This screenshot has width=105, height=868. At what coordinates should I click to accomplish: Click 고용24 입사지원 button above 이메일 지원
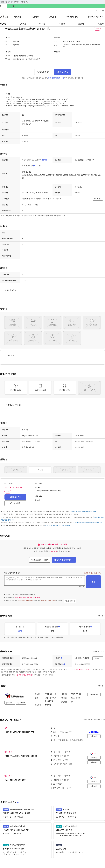(15, 497)
